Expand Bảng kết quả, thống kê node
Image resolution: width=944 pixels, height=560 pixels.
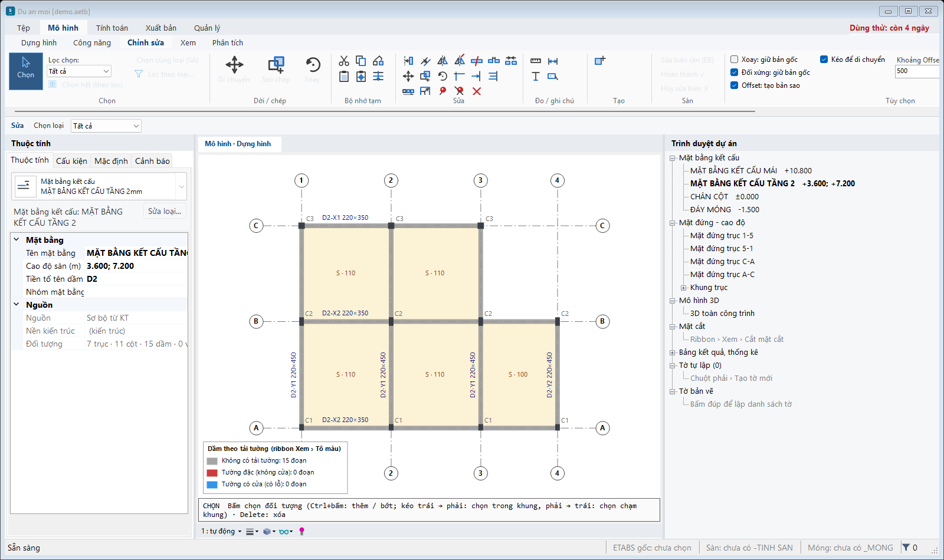672,353
